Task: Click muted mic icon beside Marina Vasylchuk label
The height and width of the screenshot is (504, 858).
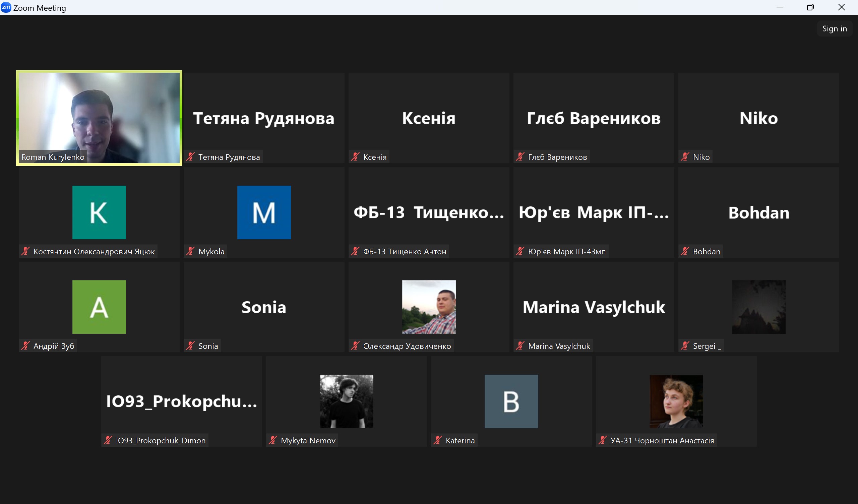Action: pyautogui.click(x=520, y=345)
